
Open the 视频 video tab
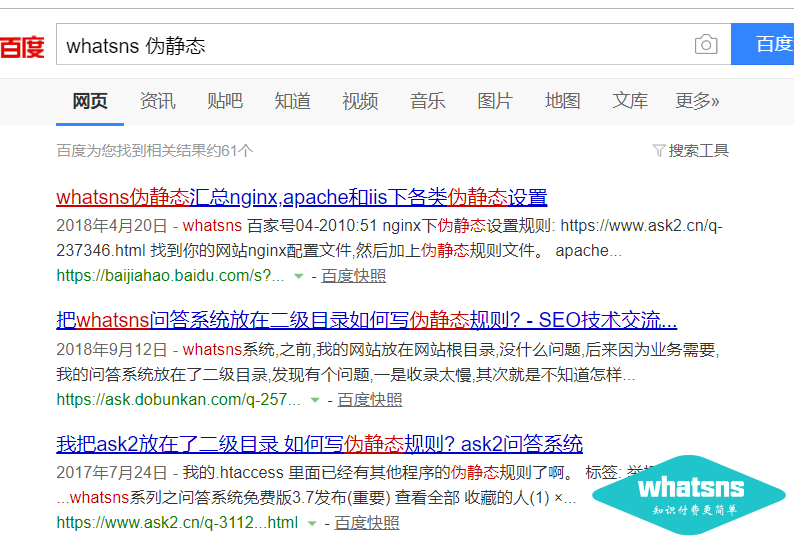360,101
